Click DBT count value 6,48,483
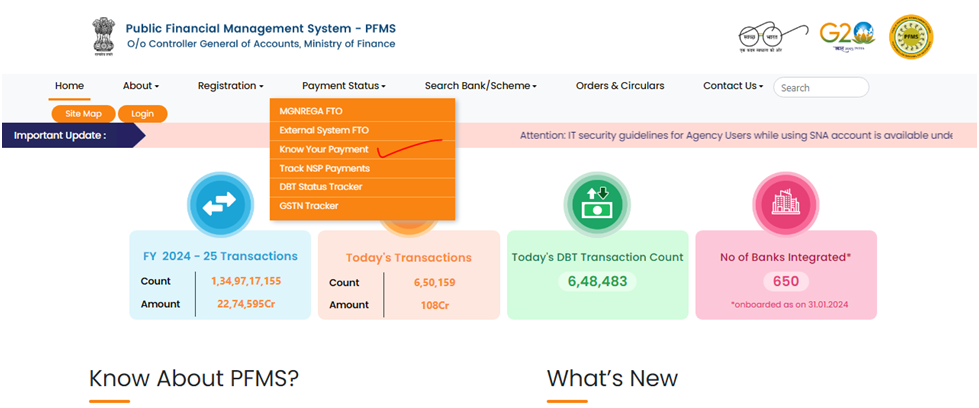Viewport: 979px width, 408px height. click(x=598, y=281)
